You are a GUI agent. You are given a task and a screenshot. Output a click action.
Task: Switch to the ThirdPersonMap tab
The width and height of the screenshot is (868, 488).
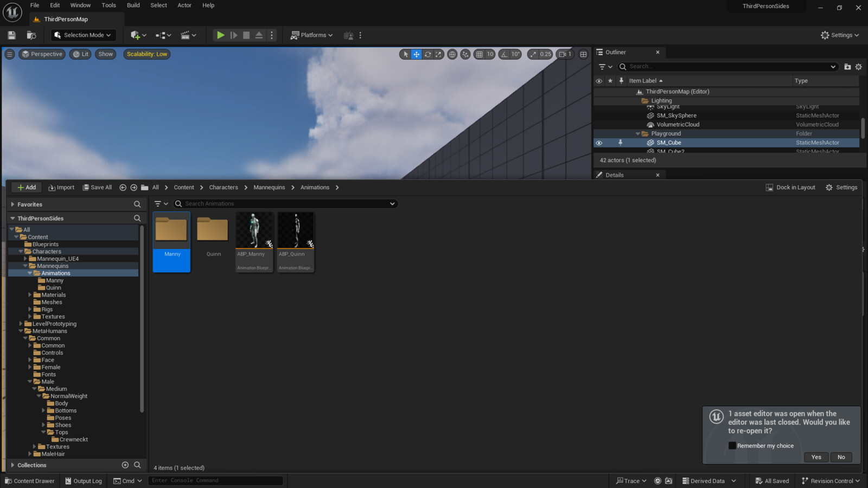pos(66,20)
